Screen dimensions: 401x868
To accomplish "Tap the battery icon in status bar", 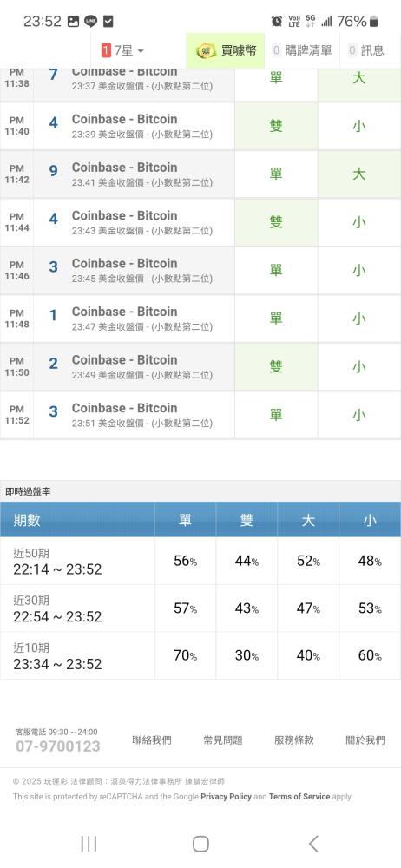I will [x=374, y=22].
